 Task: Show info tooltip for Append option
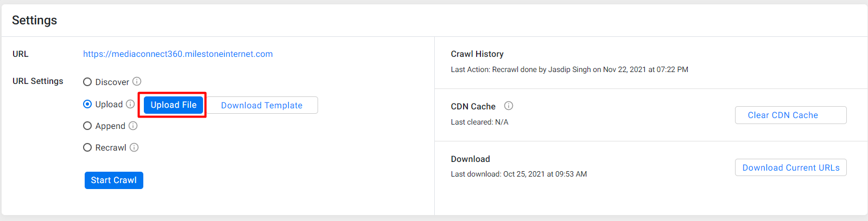coord(133,126)
